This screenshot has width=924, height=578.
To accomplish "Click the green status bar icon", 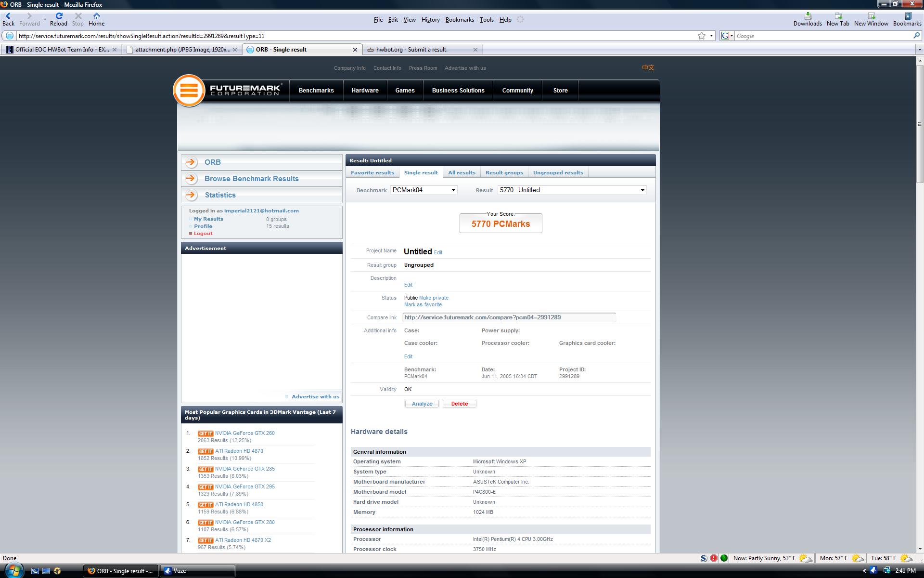I will [x=724, y=558].
